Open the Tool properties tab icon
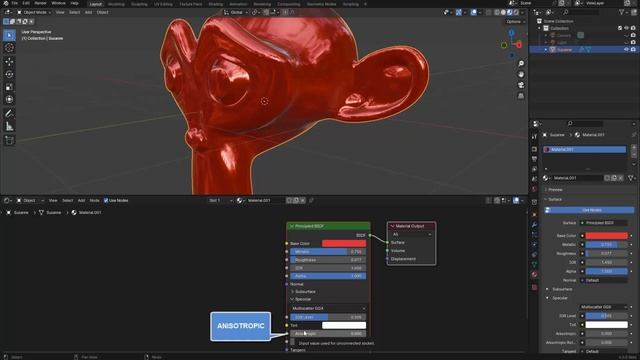The width and height of the screenshot is (640, 360). pyautogui.click(x=534, y=136)
